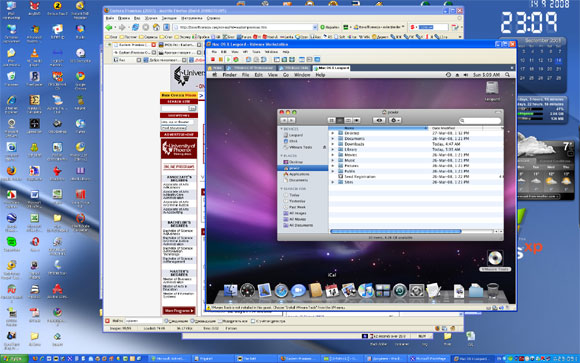Select Applications in the Finder sidebar
The width and height of the screenshot is (580, 363).
coord(299,174)
